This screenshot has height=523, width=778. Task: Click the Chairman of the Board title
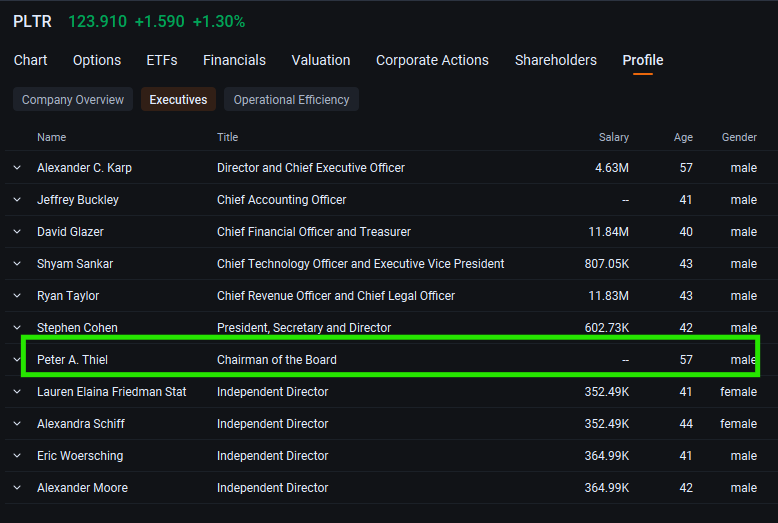point(276,360)
